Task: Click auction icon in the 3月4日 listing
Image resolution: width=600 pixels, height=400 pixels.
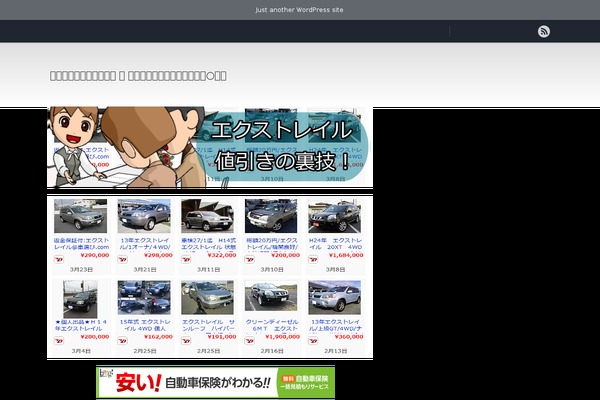Action: coord(59,341)
